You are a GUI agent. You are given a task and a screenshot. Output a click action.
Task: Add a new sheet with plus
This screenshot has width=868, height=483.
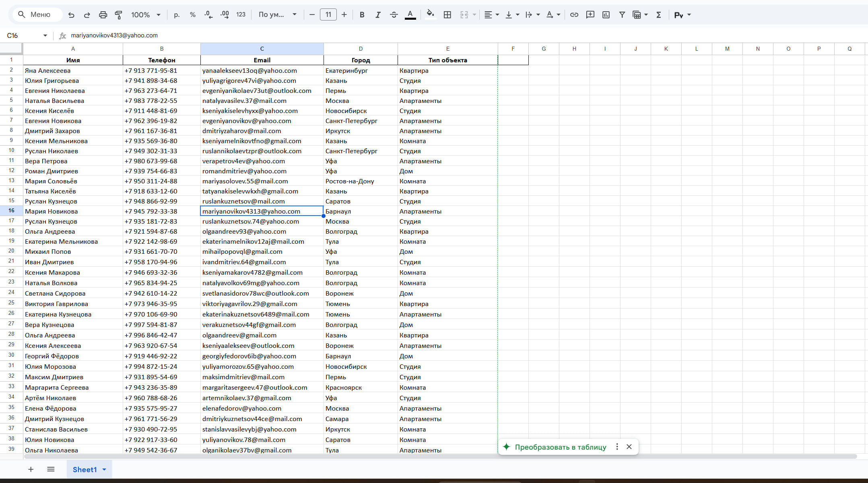tap(31, 469)
